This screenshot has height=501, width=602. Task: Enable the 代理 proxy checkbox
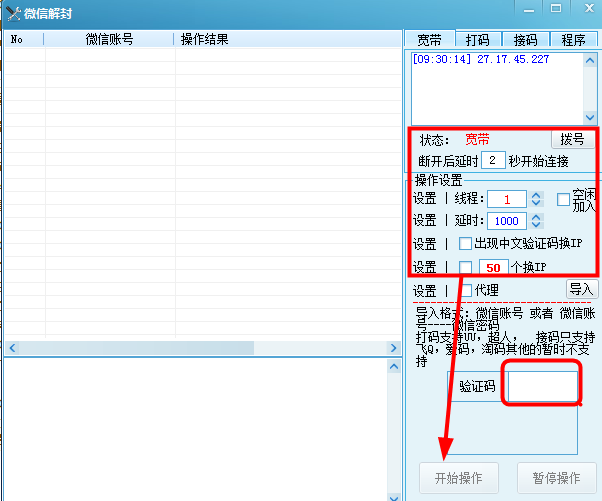click(x=465, y=290)
